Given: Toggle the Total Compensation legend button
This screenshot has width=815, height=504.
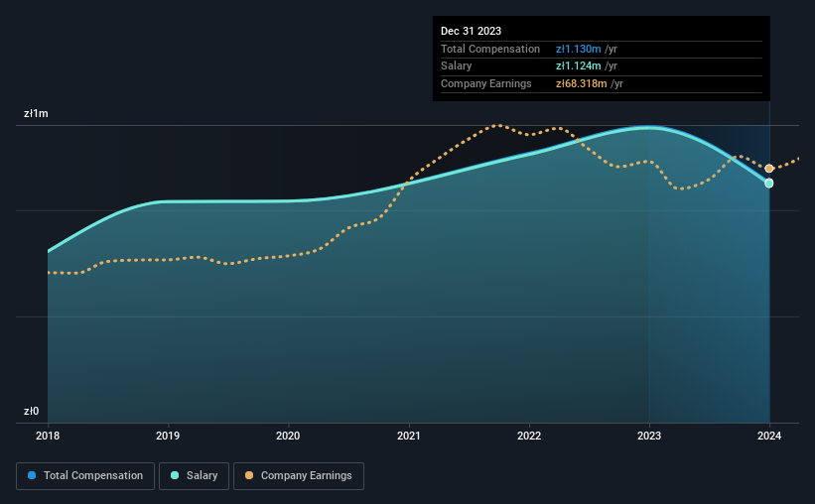Looking at the screenshot, I should coord(85,476).
